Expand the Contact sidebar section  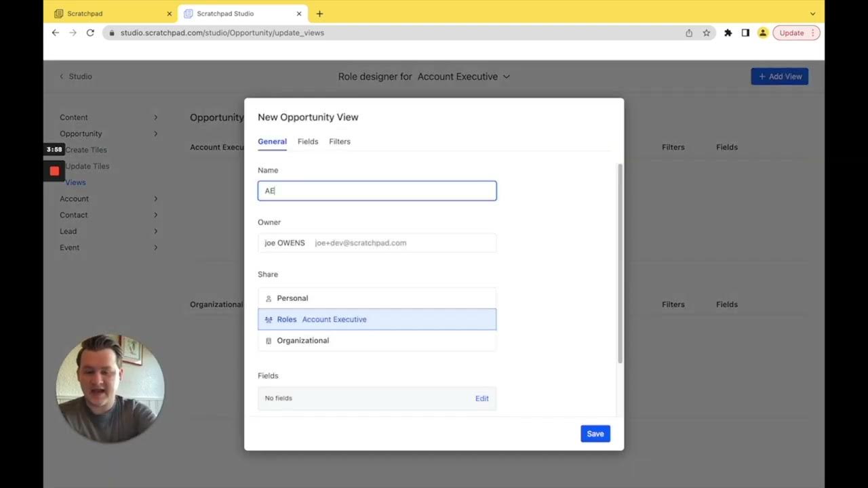[x=108, y=215]
